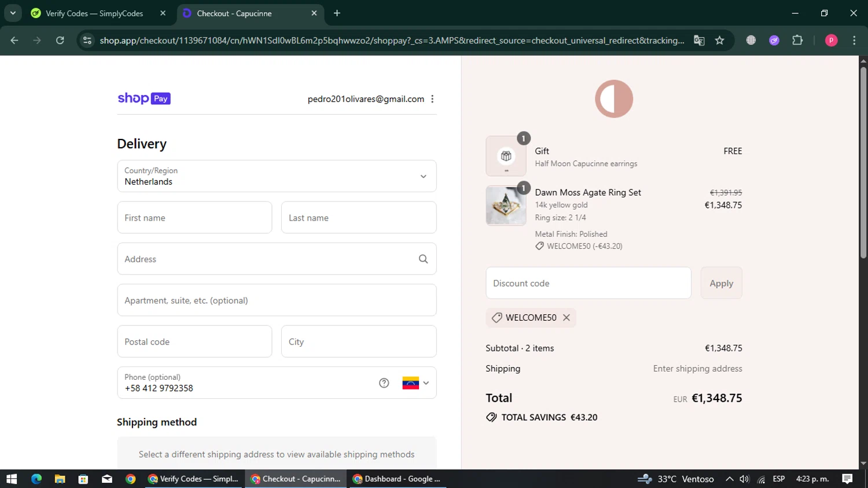Click the Capucinne half-moon store logo
This screenshot has height=488, width=868.
click(614, 99)
